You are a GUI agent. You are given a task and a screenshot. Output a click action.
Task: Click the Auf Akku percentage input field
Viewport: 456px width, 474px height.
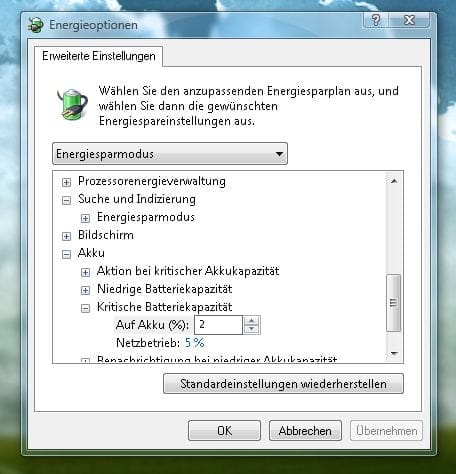218,325
